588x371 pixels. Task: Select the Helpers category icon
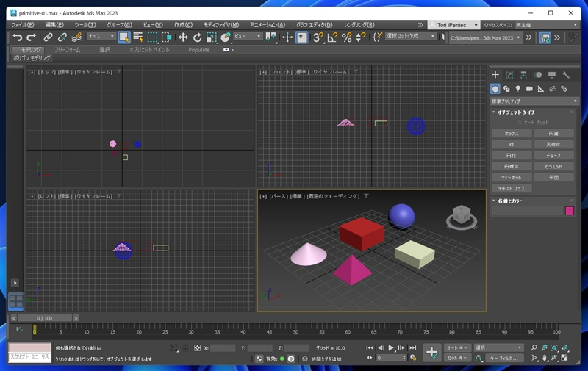(541, 89)
